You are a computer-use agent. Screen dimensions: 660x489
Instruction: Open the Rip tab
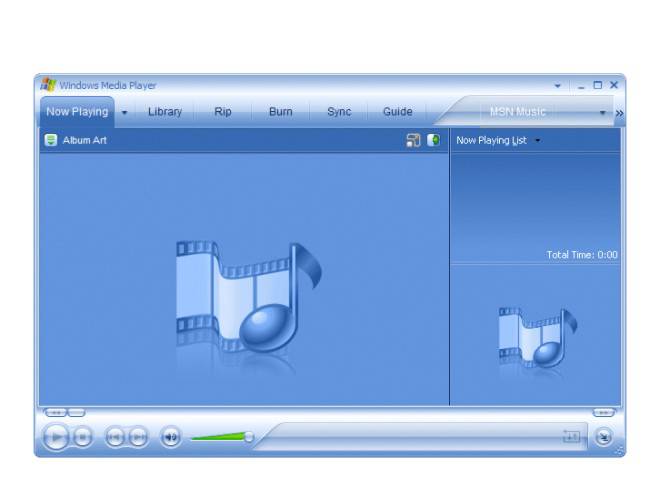click(x=223, y=112)
